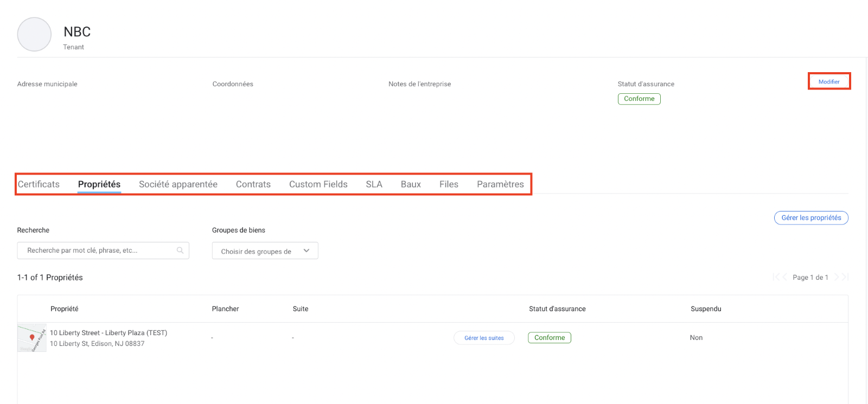Go to last page arrow icon
The width and height of the screenshot is (868, 404).
[x=845, y=277]
